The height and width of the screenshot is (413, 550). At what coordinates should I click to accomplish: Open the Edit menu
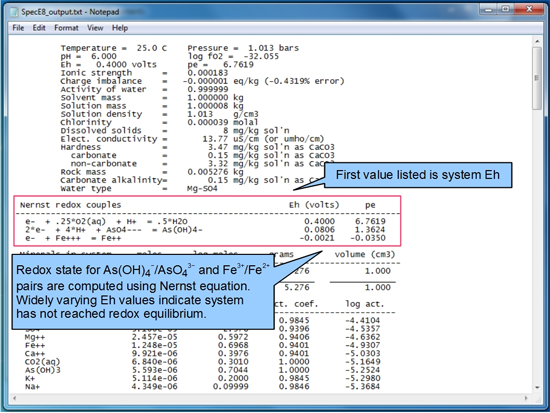[39, 28]
